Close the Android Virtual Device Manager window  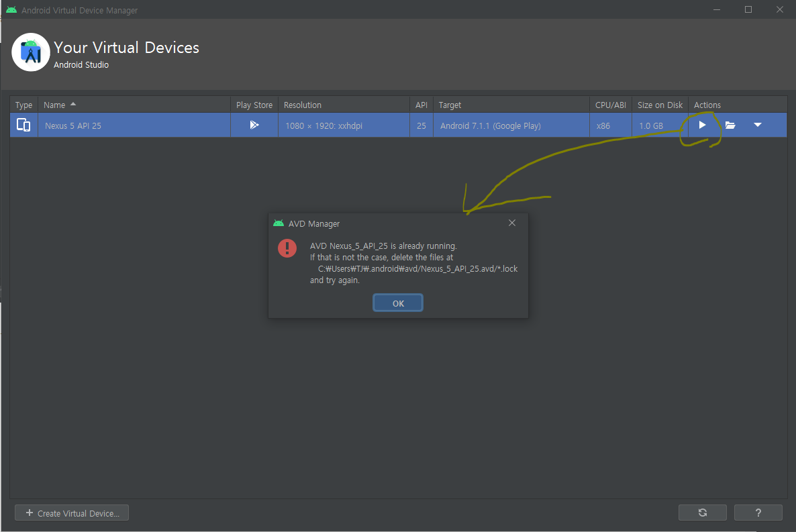[x=780, y=9]
